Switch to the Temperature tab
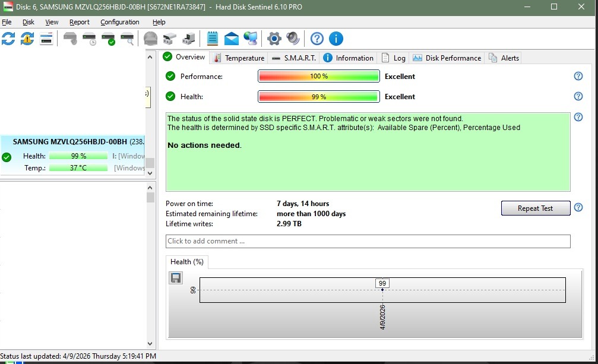This screenshot has height=364, width=598. [x=239, y=58]
